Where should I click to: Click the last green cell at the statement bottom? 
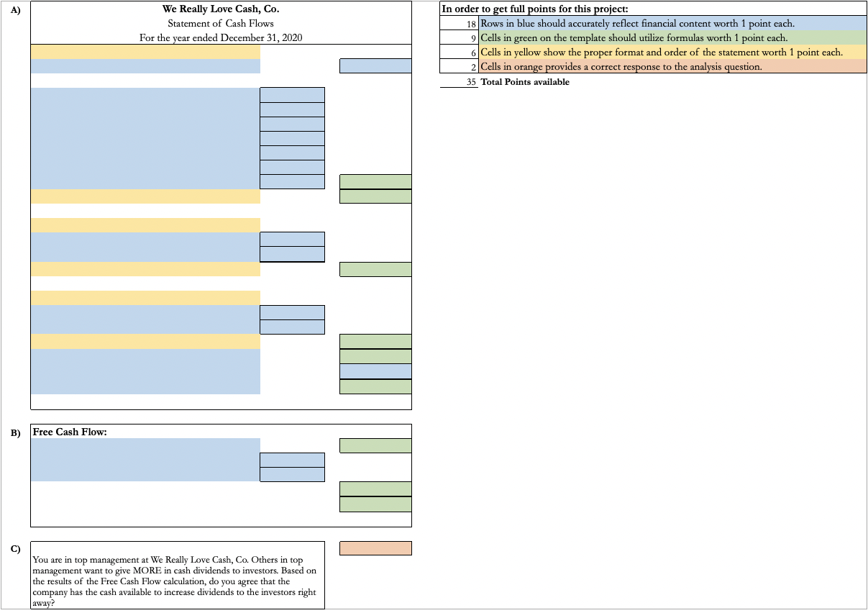tap(375, 386)
